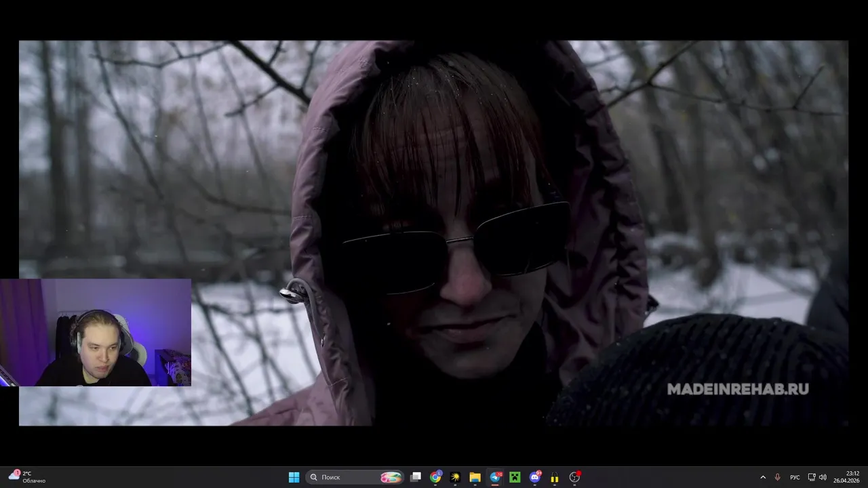Open the yellow starburst app in taskbar
This screenshot has height=488, width=868.
tap(455, 477)
